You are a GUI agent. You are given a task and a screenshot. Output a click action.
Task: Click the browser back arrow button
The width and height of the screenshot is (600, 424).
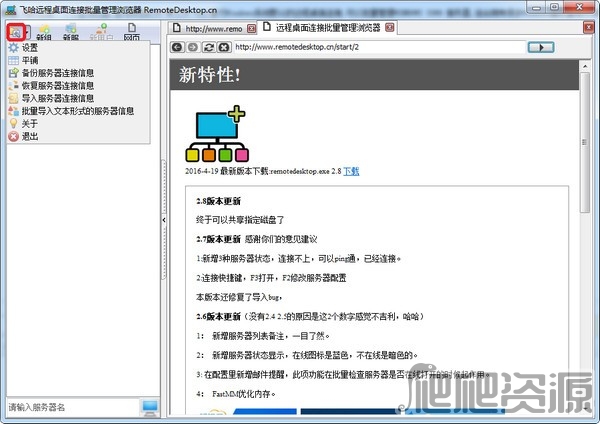point(177,47)
